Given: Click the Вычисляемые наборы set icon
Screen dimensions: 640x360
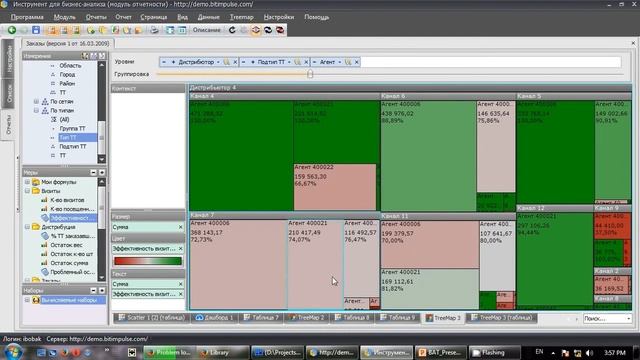Looking at the screenshot, I should [36, 300].
